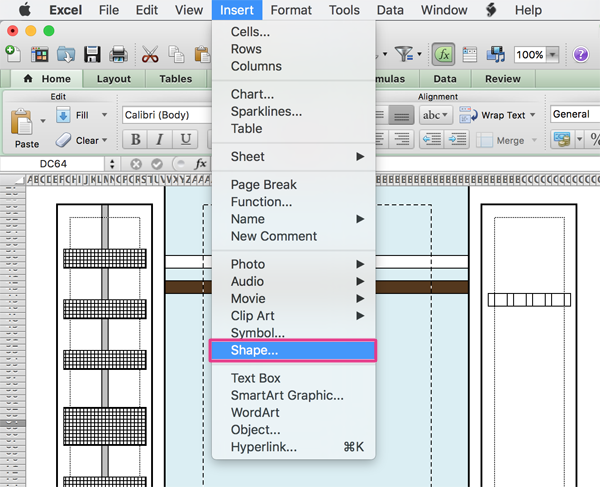The image size is (600, 487).
Task: Choose Sparklines... in Insert menu
Action: coord(293,111)
